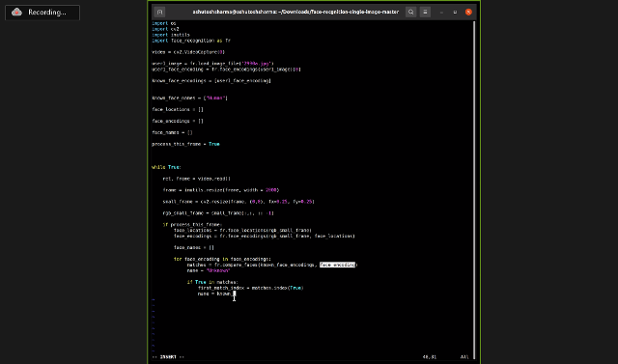This screenshot has width=618, height=364.
Task: Click the 'small_frame = cv2.resize' line
Action: coord(239,202)
